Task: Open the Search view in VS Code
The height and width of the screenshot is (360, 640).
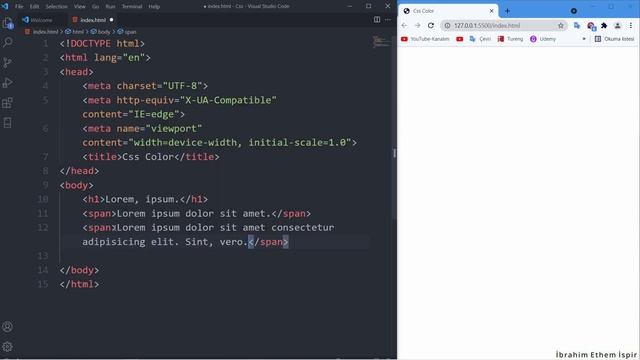Action: click(8, 42)
